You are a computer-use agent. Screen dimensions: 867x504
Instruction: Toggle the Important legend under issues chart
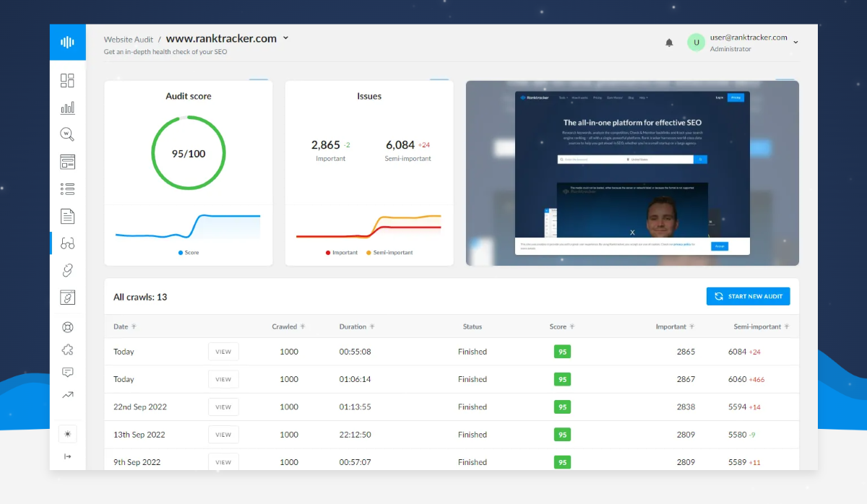342,253
